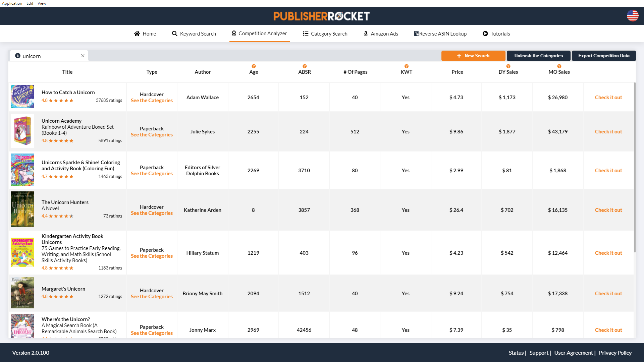Viewport: 644px width, 362px height.
Task: Click Export Competition Data button
Action: coord(604,56)
